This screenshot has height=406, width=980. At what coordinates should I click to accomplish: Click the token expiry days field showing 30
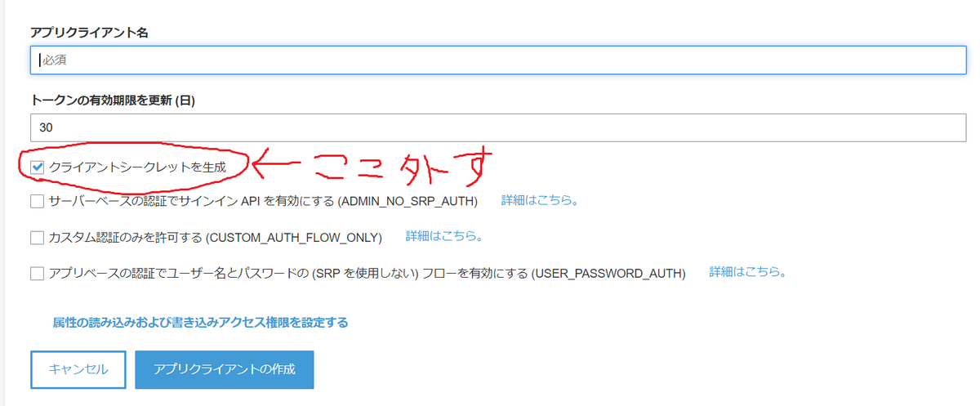[x=498, y=128]
